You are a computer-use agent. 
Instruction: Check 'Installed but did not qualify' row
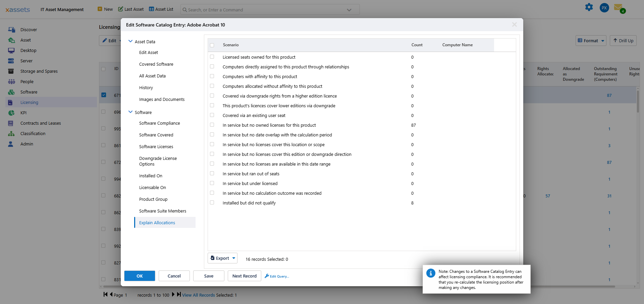pos(212,203)
